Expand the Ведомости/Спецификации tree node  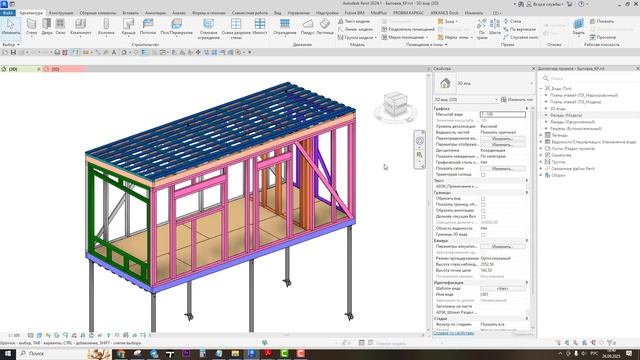(x=541, y=142)
